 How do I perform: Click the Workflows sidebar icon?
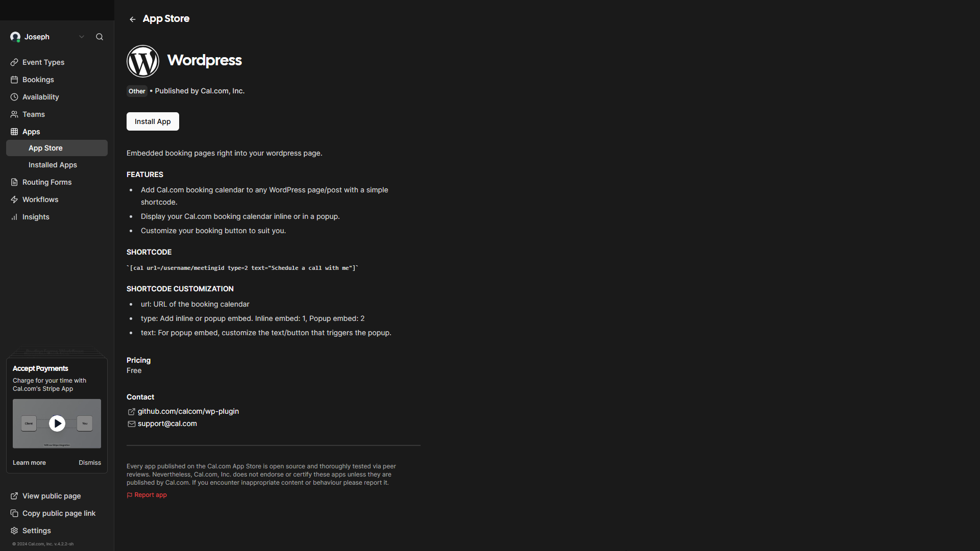[x=15, y=199]
